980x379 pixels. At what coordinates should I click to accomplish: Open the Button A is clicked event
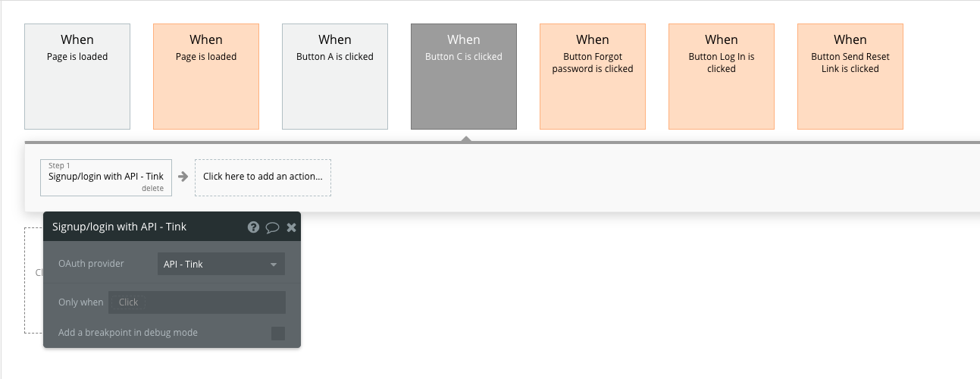click(335, 77)
